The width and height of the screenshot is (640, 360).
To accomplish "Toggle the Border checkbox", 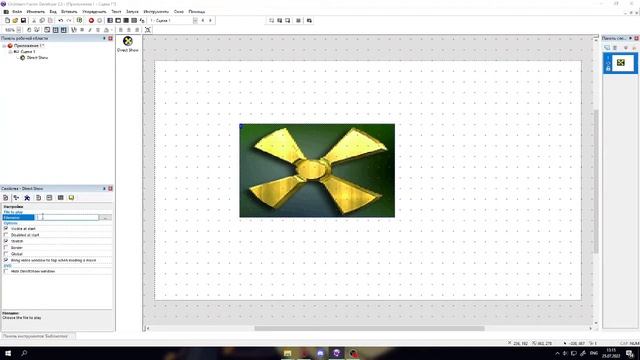I will 6,247.
